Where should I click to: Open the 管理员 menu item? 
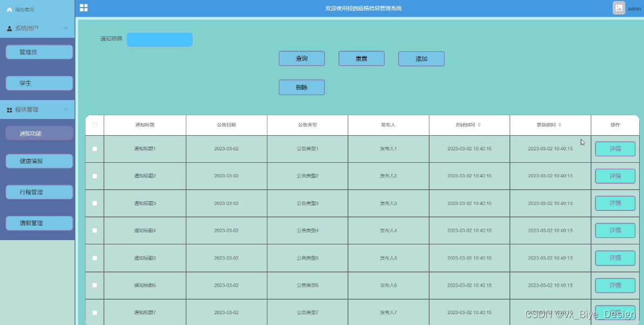[39, 52]
